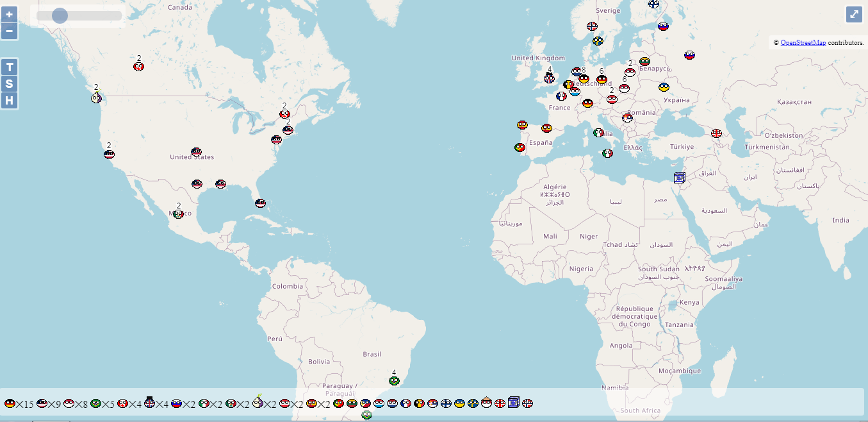This screenshot has height=422, width=868.
Task: Click Canada ×4 ball in the legend
Action: coord(123,403)
